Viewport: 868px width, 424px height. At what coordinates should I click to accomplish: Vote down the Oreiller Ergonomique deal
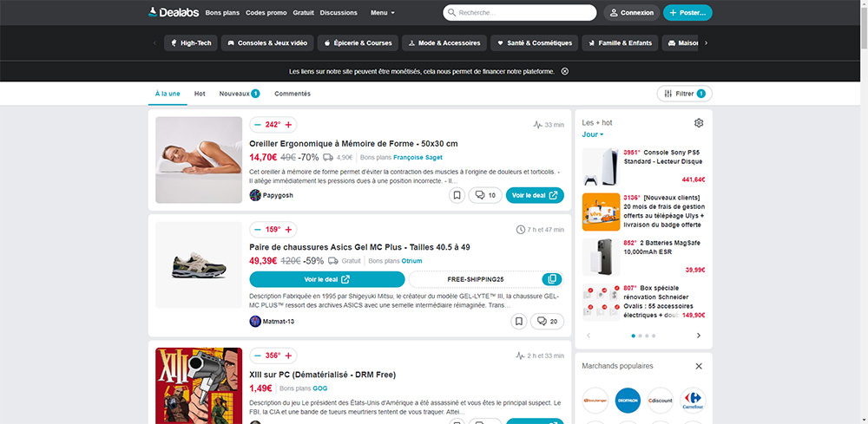[258, 125]
